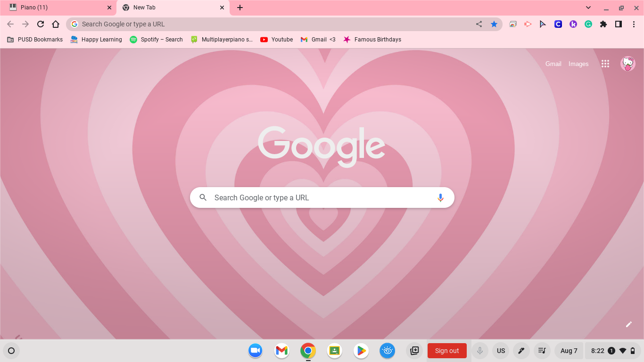644x362 pixels.
Task: Switch to the Piano (11) tab
Action: [59, 8]
